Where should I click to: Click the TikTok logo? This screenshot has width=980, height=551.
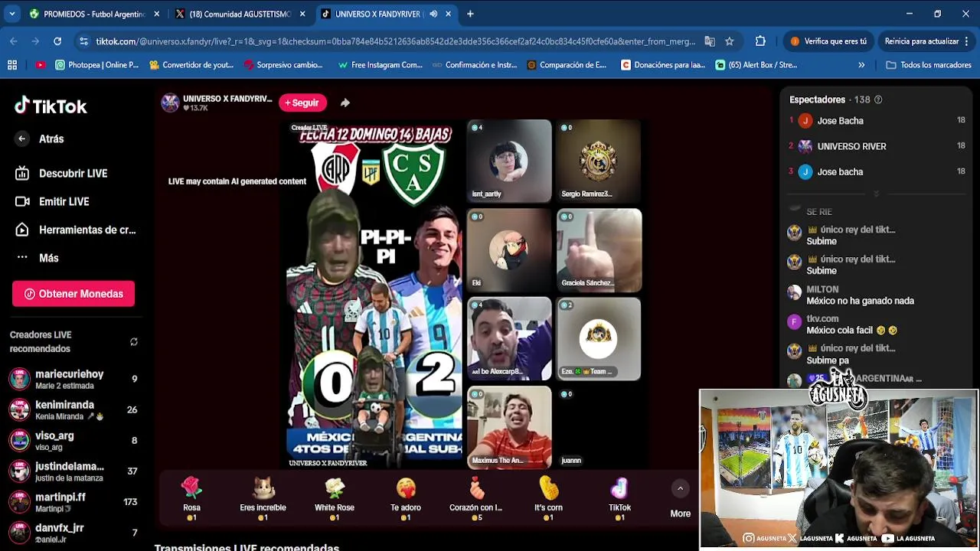[51, 106]
